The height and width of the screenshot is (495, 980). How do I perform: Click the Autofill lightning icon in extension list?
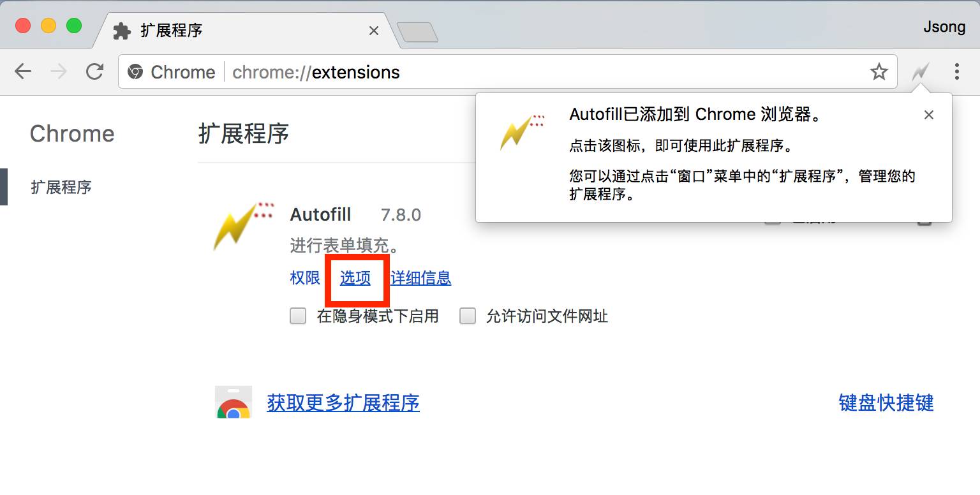coord(244,226)
